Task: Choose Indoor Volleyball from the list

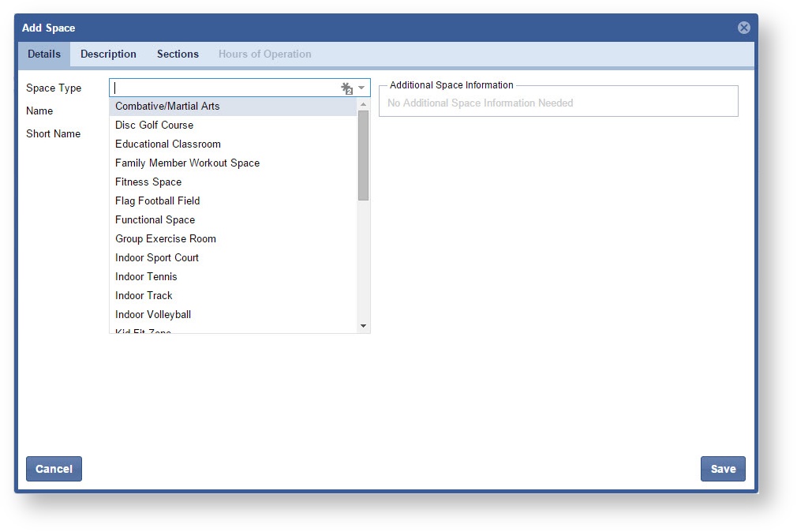Action: pyautogui.click(x=153, y=314)
